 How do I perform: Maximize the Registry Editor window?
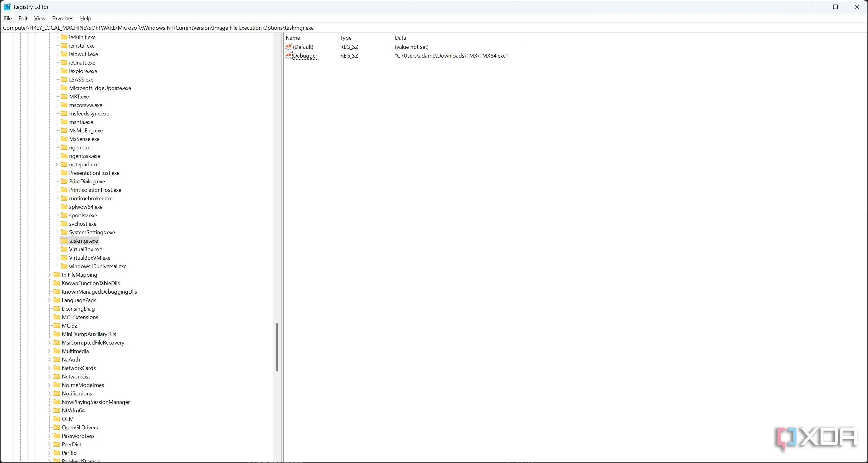pos(835,7)
